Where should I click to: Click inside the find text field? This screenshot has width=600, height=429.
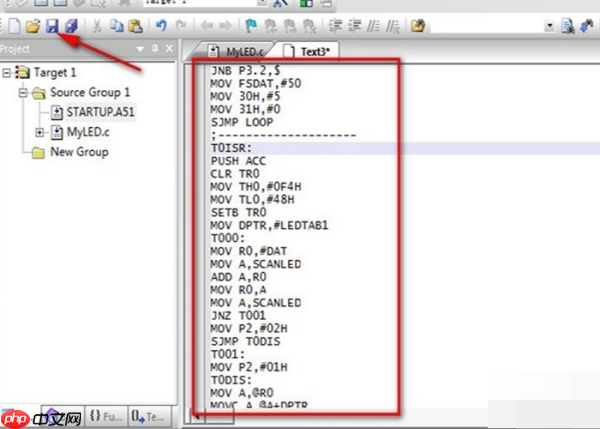tap(488, 26)
